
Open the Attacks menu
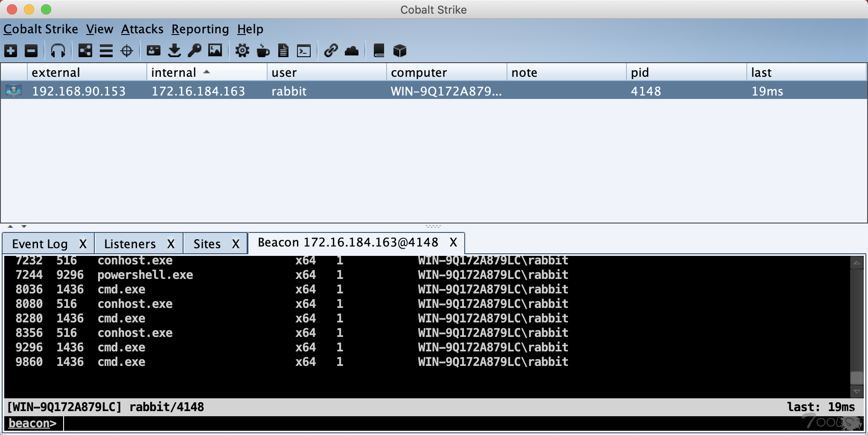(142, 29)
